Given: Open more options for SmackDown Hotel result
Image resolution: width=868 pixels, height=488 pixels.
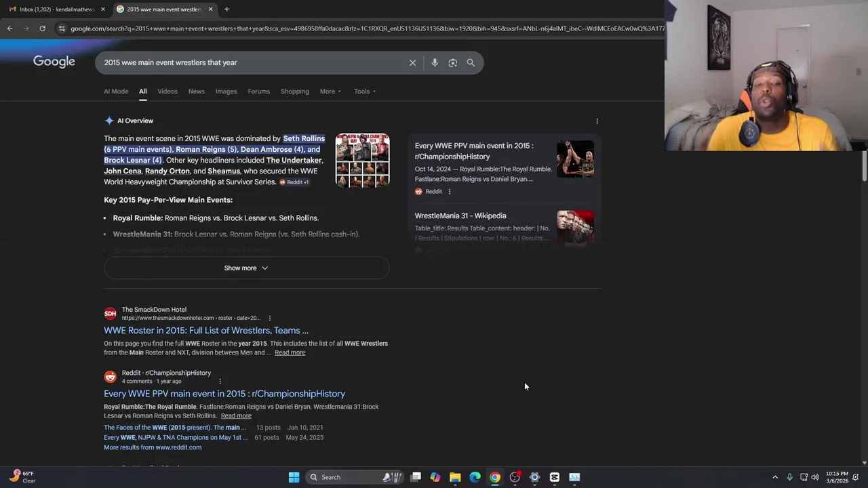Looking at the screenshot, I should tap(269, 318).
